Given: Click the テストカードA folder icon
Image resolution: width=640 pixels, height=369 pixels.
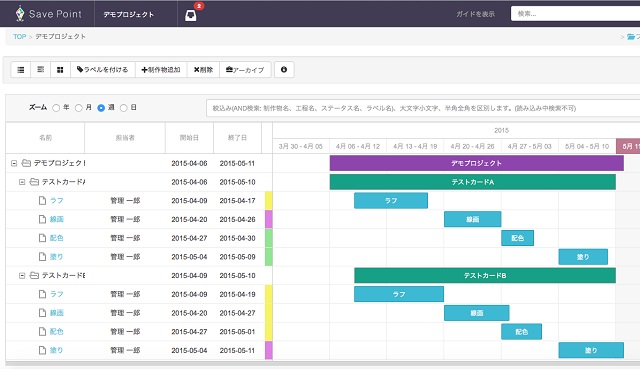Looking at the screenshot, I should click(x=34, y=182).
